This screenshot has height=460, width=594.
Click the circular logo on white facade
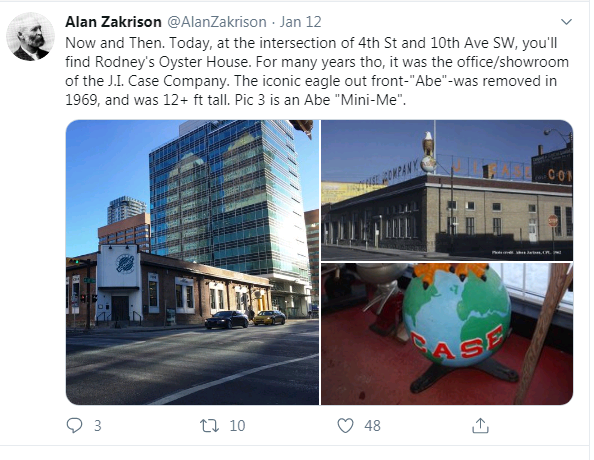[125, 263]
